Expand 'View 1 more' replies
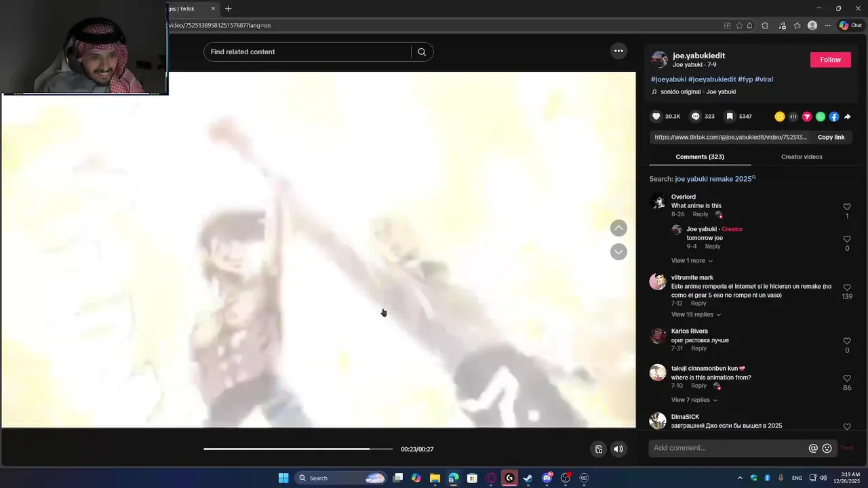Image resolution: width=868 pixels, height=488 pixels. 692,261
